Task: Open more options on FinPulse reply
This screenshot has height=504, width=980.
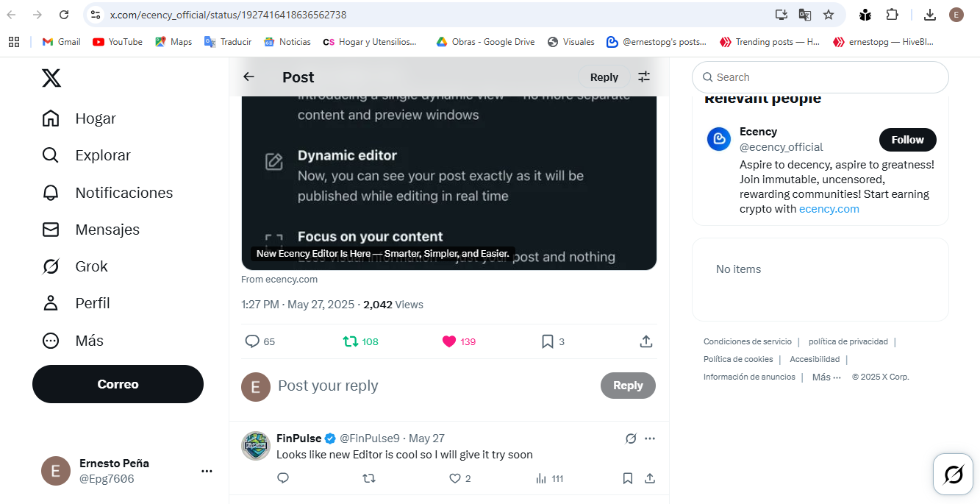Action: [x=650, y=439]
